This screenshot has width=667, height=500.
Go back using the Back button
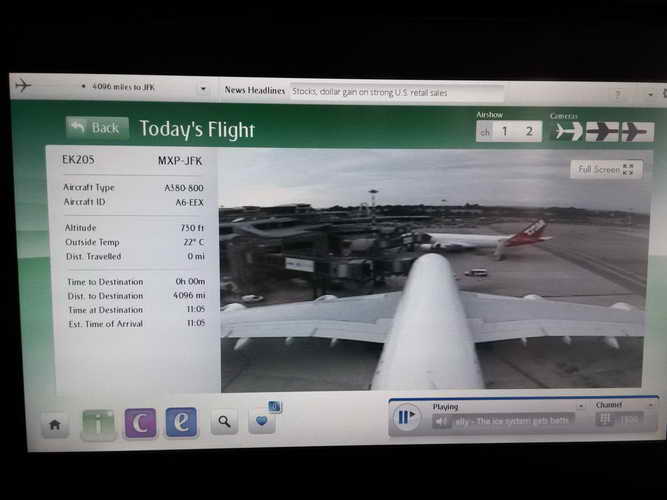(x=97, y=128)
